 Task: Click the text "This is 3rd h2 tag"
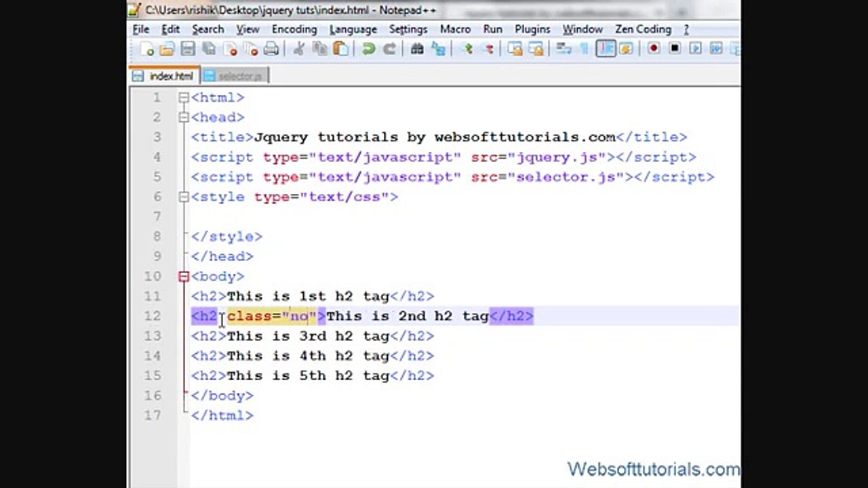coord(308,335)
